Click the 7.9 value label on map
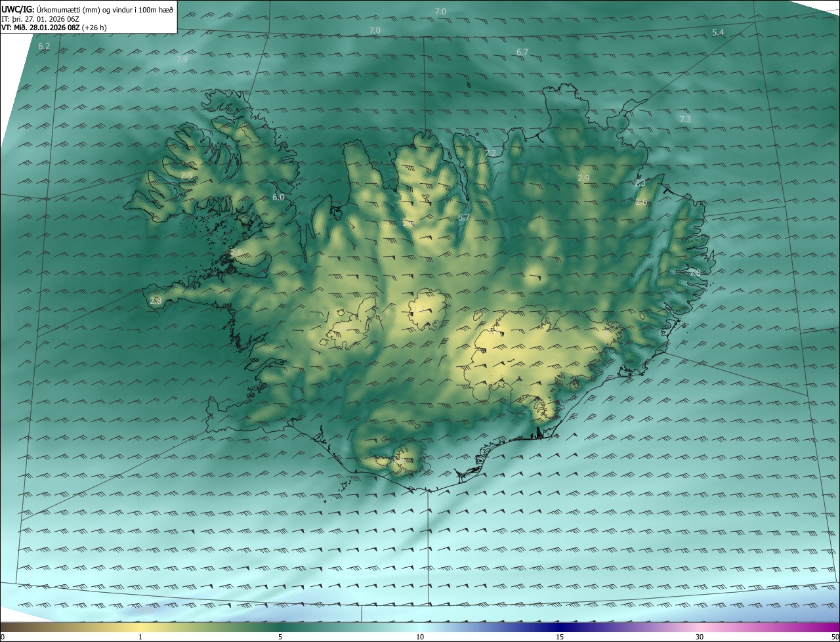This screenshot has height=642, width=840. (182, 59)
